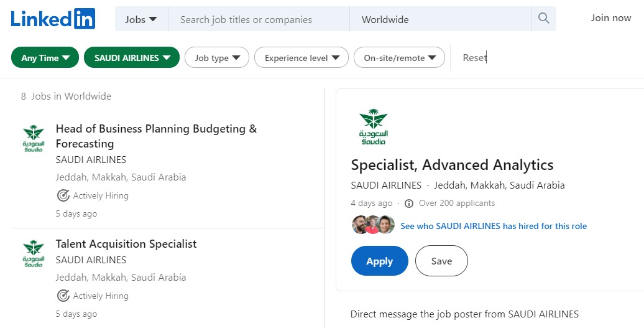Click Saudia logo beside Head of Business Planning
Screen dimensions: 644x328
[x=33, y=139]
